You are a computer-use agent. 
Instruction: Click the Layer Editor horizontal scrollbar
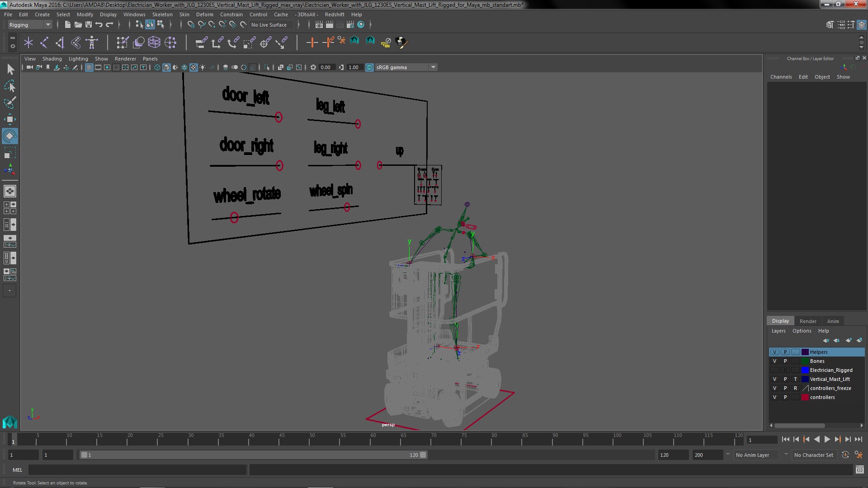pos(799,426)
